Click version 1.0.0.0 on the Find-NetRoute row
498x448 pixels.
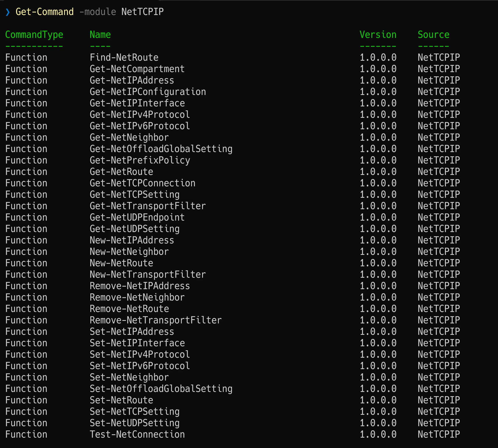tap(378, 57)
